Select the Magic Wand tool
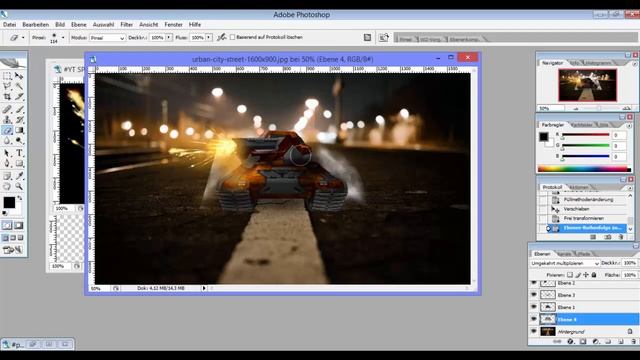 (x=19, y=86)
